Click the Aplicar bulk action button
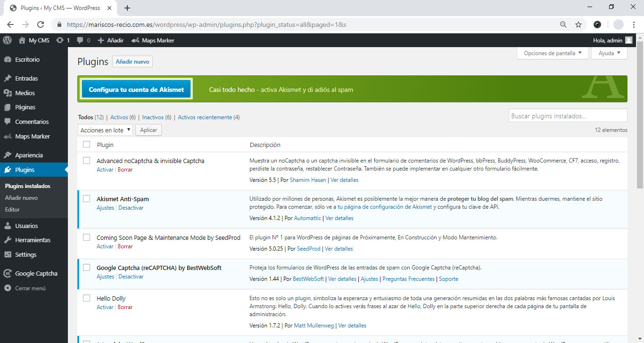 (149, 130)
